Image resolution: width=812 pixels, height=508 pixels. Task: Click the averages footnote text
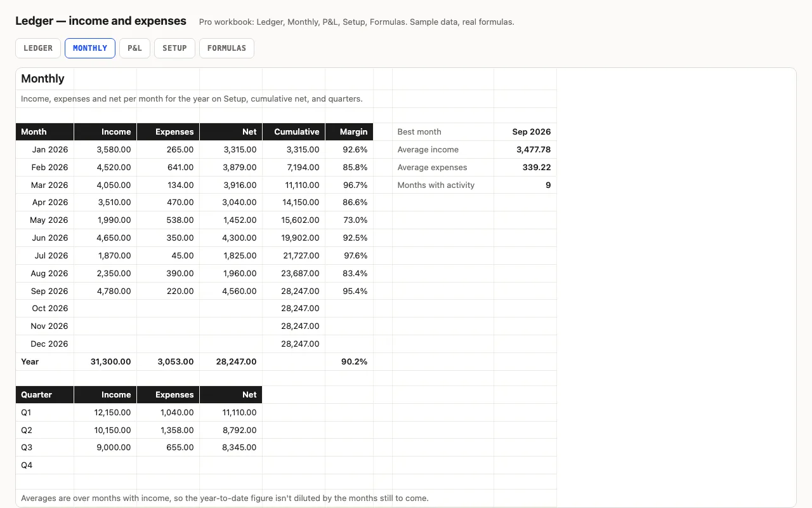(x=225, y=498)
